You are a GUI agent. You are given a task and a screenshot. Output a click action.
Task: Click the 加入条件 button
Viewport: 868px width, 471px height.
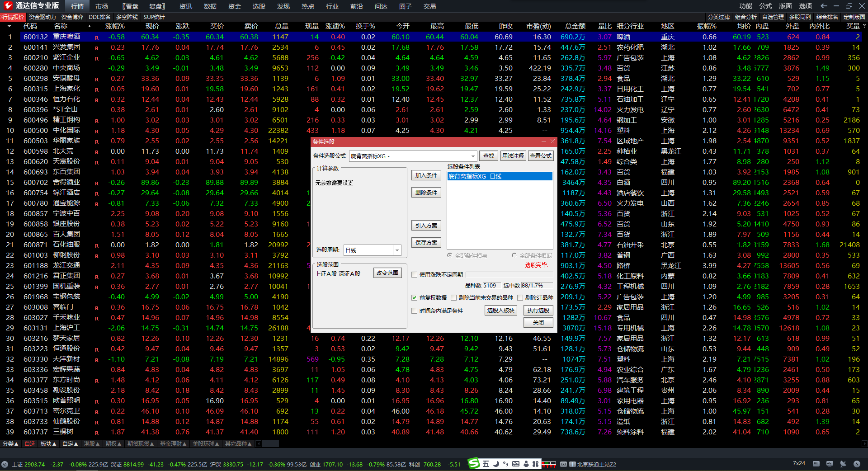click(x=426, y=175)
